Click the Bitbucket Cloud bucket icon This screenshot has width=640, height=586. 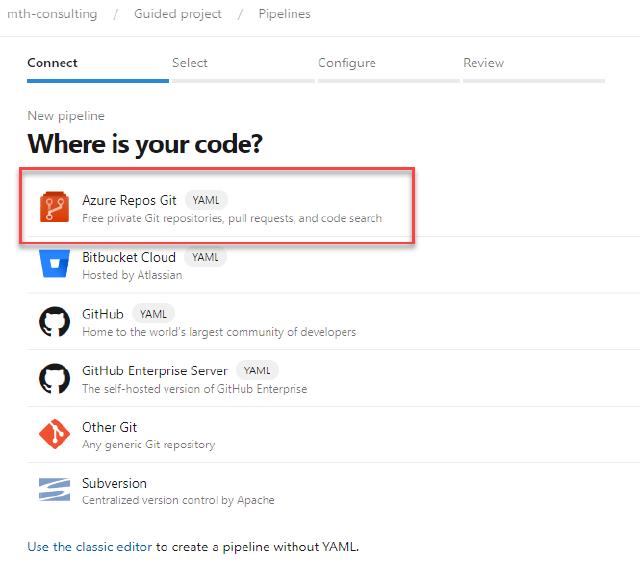click(54, 265)
